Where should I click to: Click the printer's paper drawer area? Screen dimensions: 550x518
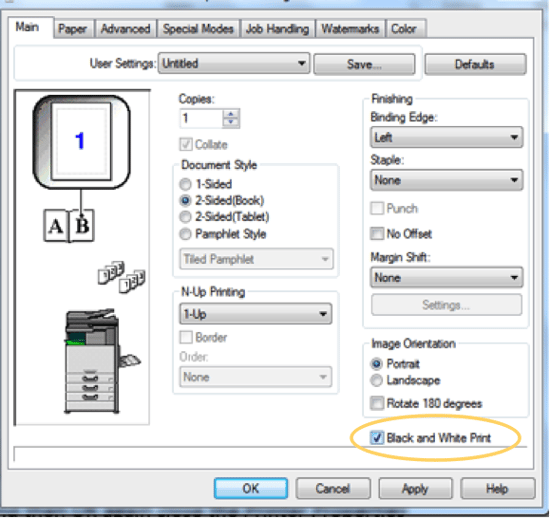point(90,389)
